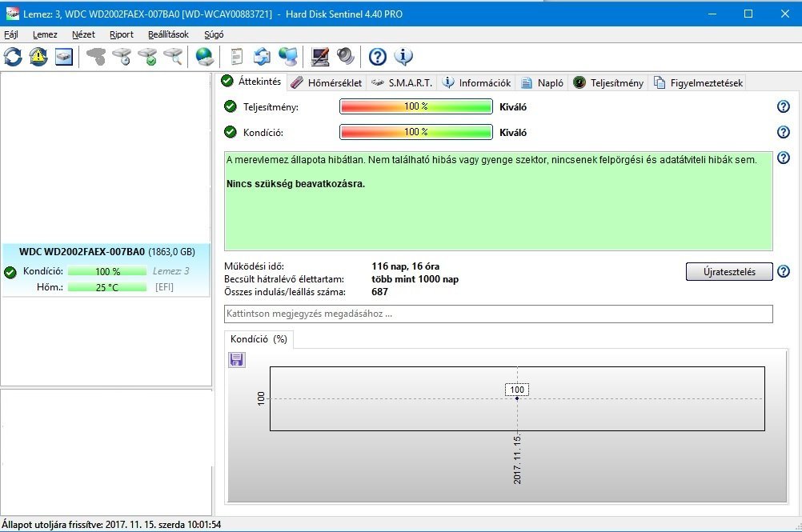Click the disk test icon with stopwatch
The height and width of the screenshot is (532, 802).
tap(122, 56)
